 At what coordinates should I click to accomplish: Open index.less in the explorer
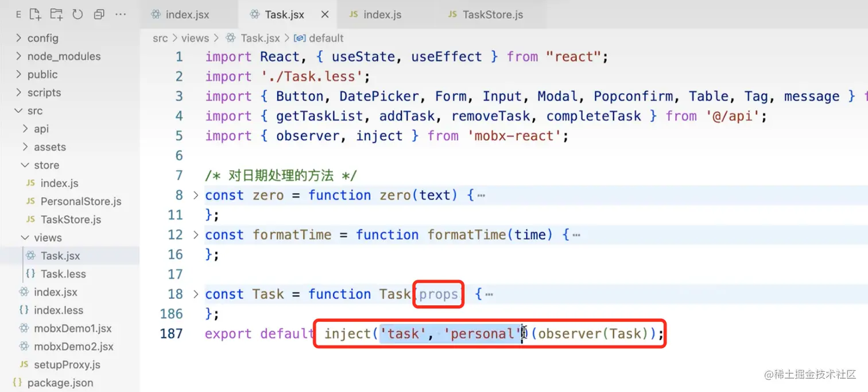pos(59,310)
